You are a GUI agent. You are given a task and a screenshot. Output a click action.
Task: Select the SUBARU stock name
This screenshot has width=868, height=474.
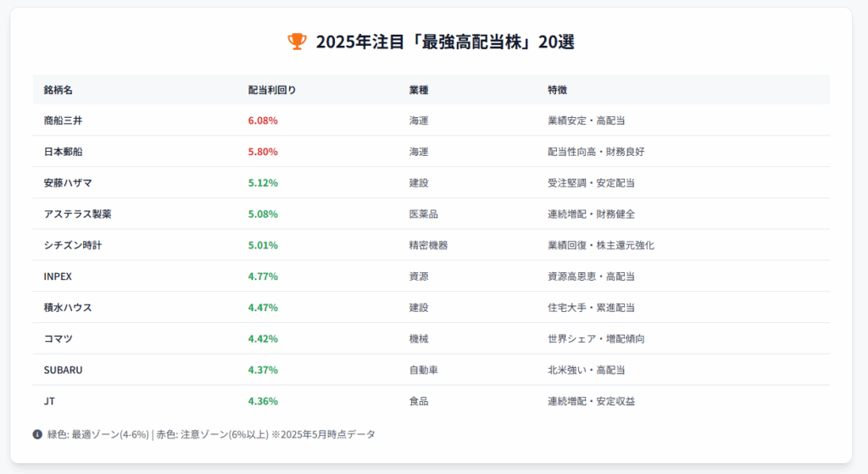tap(63, 370)
